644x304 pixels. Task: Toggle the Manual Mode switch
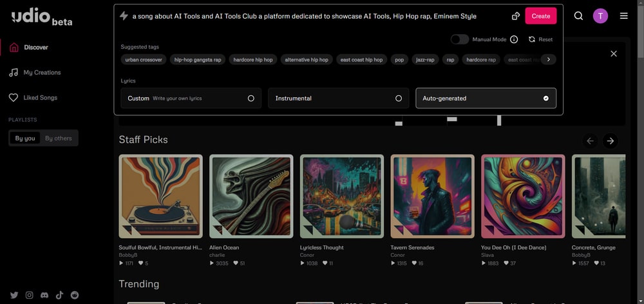click(460, 39)
